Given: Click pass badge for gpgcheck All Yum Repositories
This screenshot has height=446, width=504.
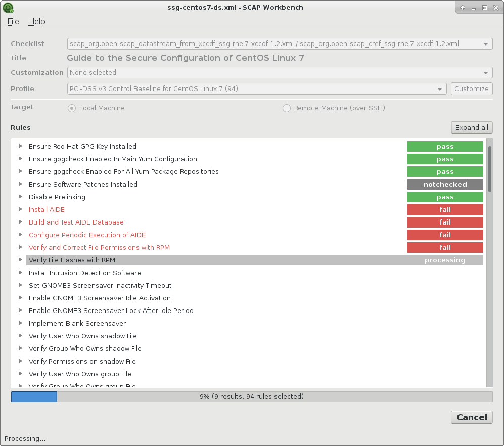Looking at the screenshot, I should click(x=445, y=172).
